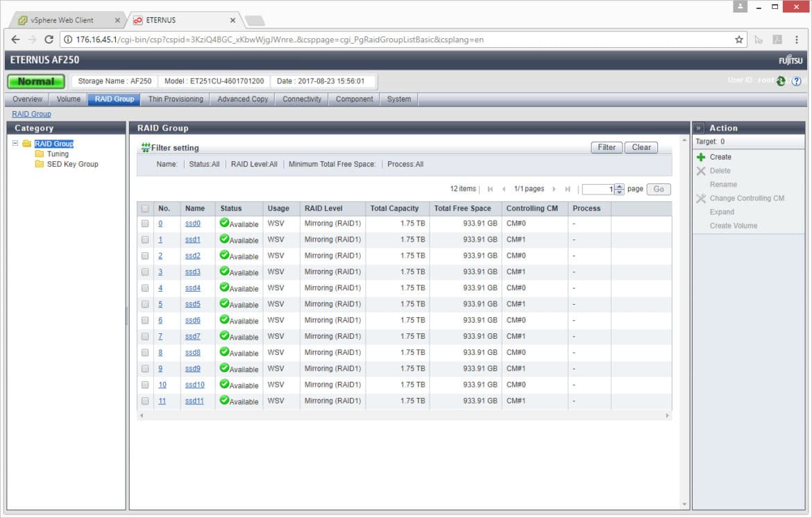Check the box for RAID group ssd1
Viewport: 812px width, 518px height.
tap(145, 240)
